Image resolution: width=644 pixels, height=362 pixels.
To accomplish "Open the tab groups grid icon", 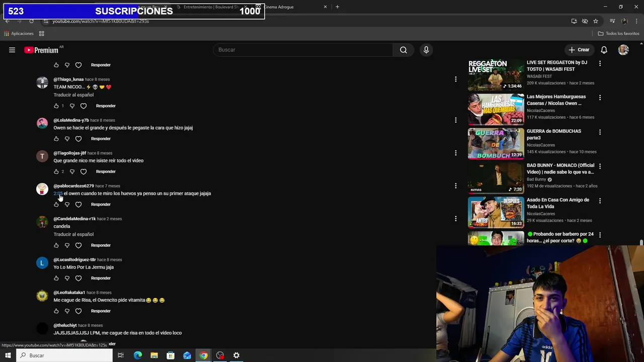I will [42, 34].
